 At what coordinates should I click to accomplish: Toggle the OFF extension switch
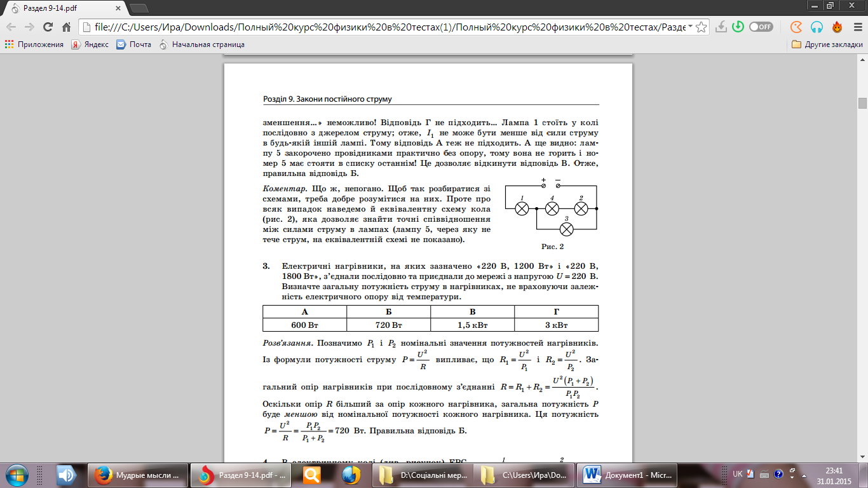point(761,27)
